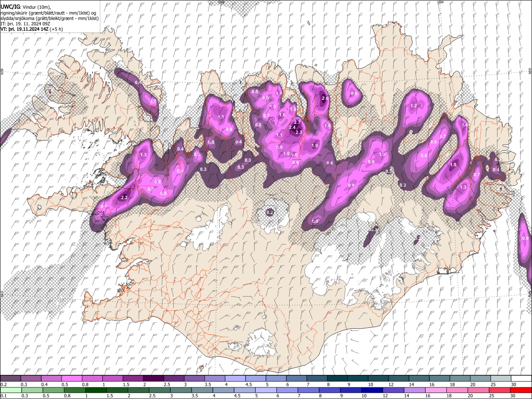Pick the upper snow legend swatch for 1–1.5
Viewport: 532px width, 399px height.
pyautogui.click(x=112, y=379)
